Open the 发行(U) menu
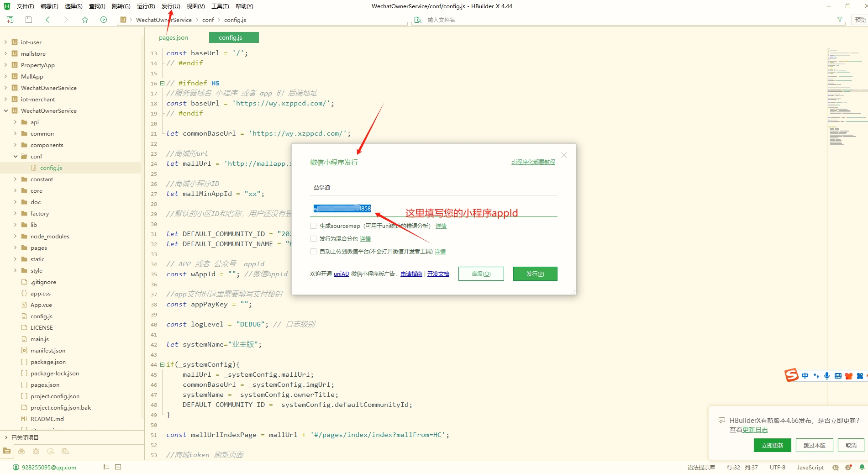The image size is (868, 474). pyautogui.click(x=171, y=6)
